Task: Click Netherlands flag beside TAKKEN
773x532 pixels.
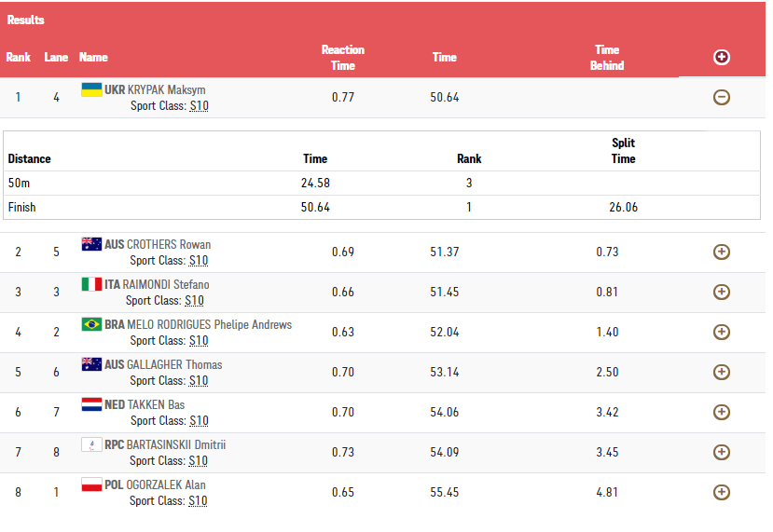Action: pos(91,404)
